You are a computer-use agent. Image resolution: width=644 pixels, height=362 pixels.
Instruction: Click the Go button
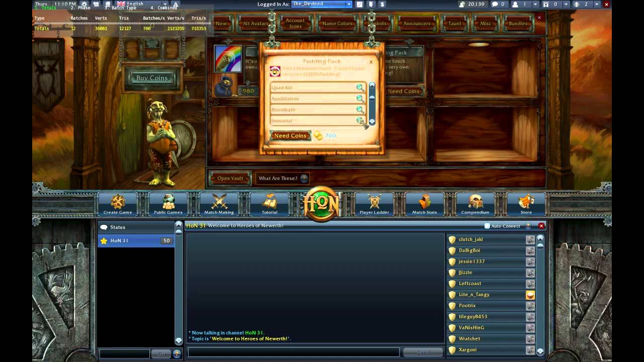[x=161, y=354]
